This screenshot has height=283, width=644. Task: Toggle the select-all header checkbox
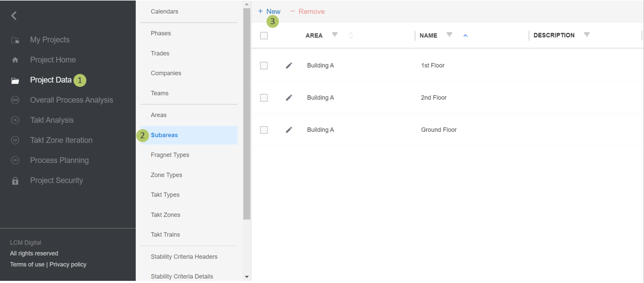coord(264,35)
